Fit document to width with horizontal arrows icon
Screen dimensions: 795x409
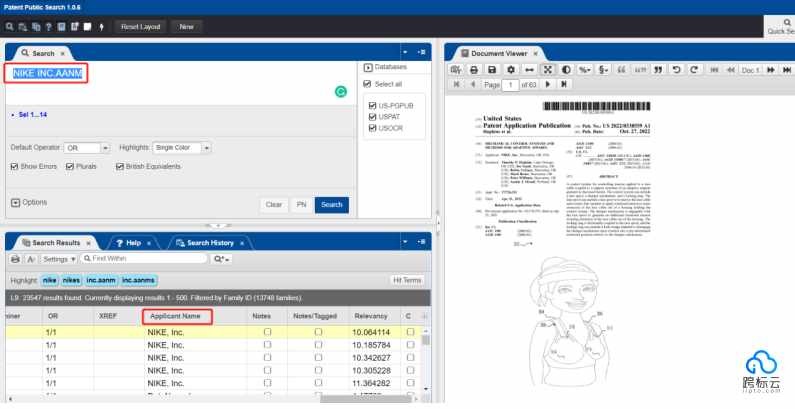point(529,70)
